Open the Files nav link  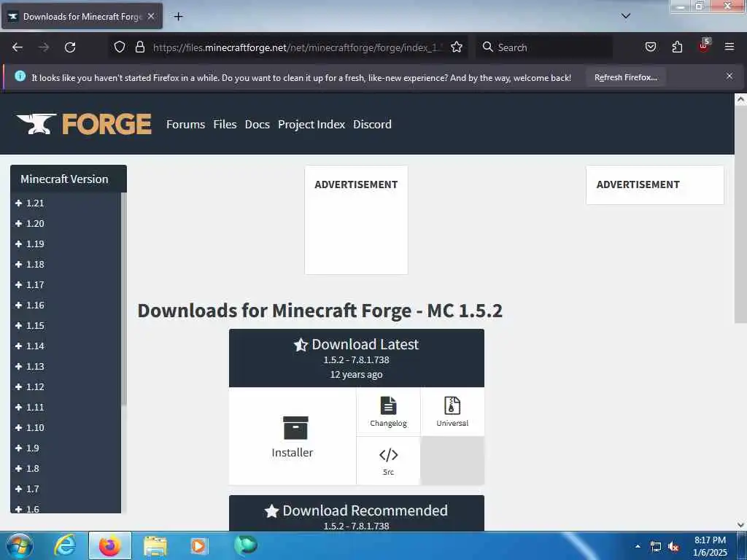click(x=225, y=124)
